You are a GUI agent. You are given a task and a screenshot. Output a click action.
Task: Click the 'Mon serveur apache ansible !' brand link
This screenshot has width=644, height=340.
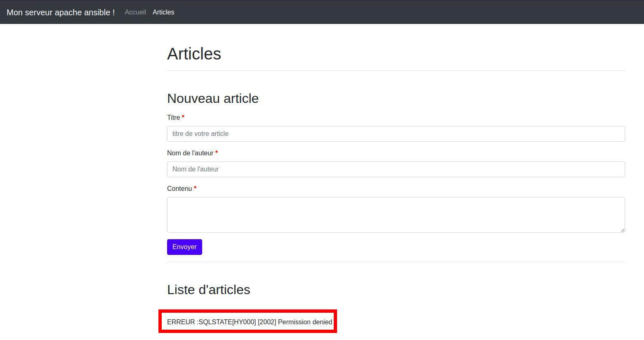(61, 12)
